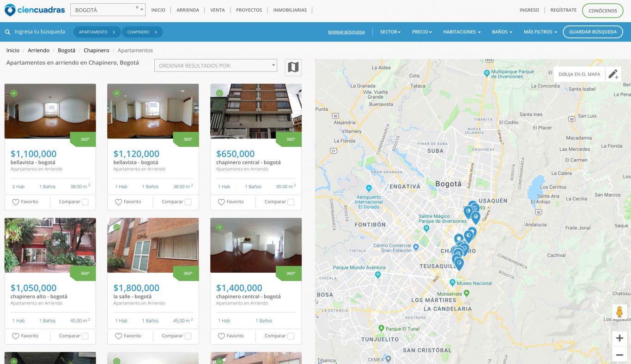Screen dimensions: 631x364
Task: Click the Ciencuadras logo
Action: [x=35, y=10]
